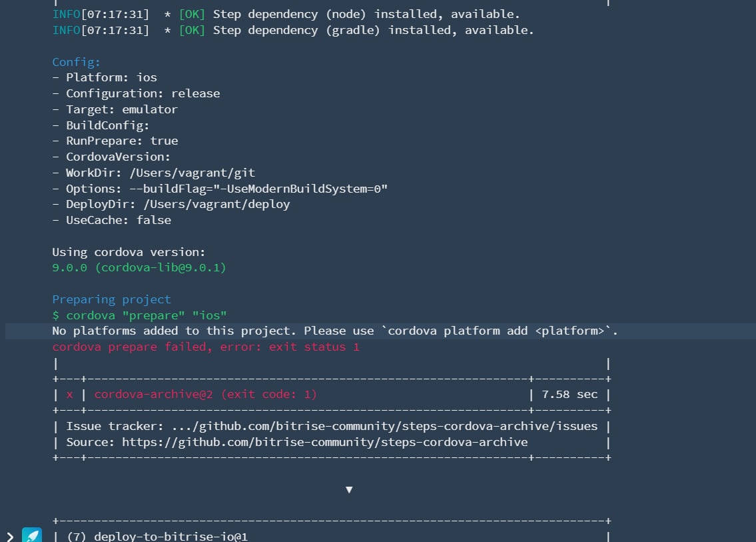Select the highlighted No platforms added line
The height and width of the screenshot is (542, 756).
pos(335,331)
